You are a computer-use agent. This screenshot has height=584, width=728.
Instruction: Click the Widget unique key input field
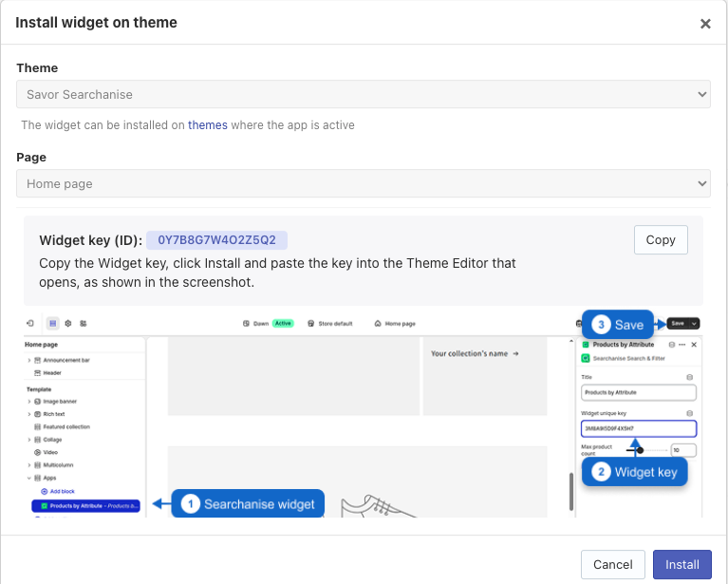pyautogui.click(x=639, y=428)
